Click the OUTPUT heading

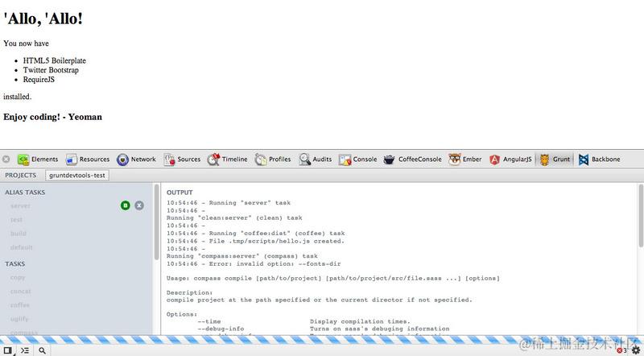[x=180, y=192]
